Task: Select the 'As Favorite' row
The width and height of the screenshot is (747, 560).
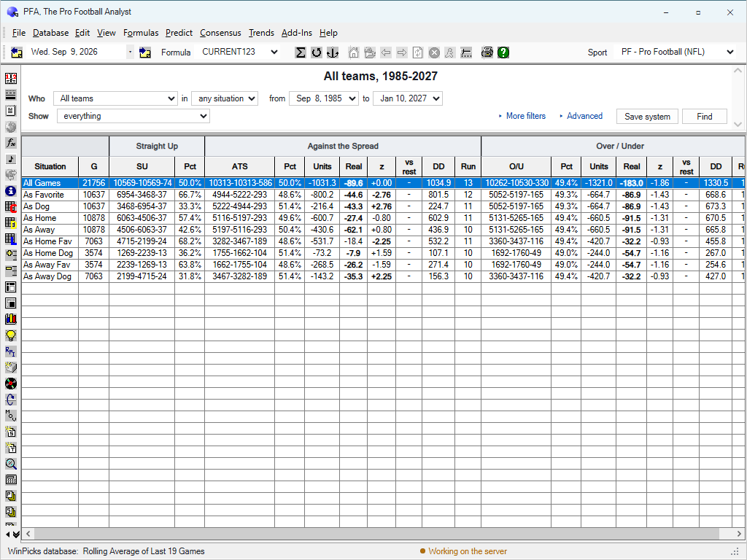Action: coord(384,195)
